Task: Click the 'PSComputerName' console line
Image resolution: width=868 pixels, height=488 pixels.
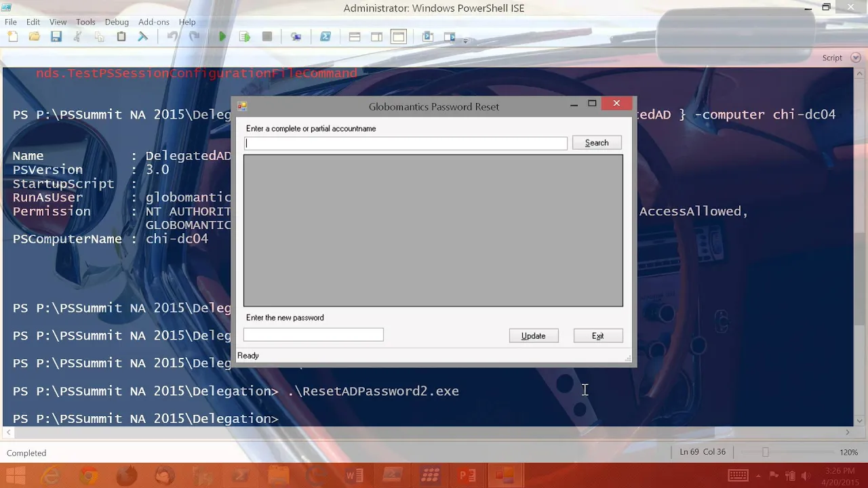Action: (111, 239)
